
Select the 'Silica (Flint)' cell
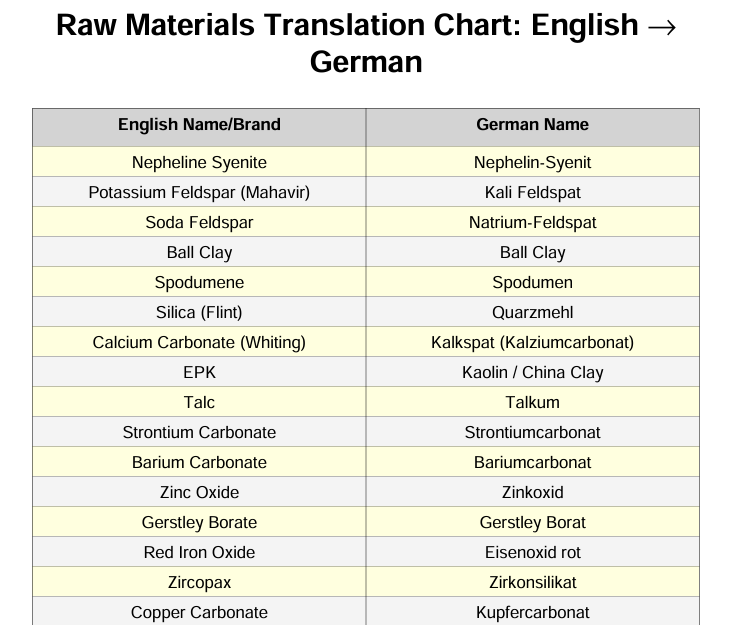coord(199,312)
